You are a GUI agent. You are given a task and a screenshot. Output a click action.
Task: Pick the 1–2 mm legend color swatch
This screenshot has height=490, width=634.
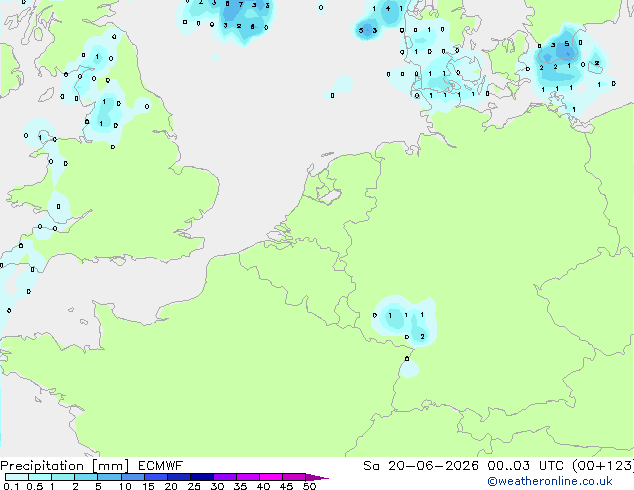click(x=63, y=477)
